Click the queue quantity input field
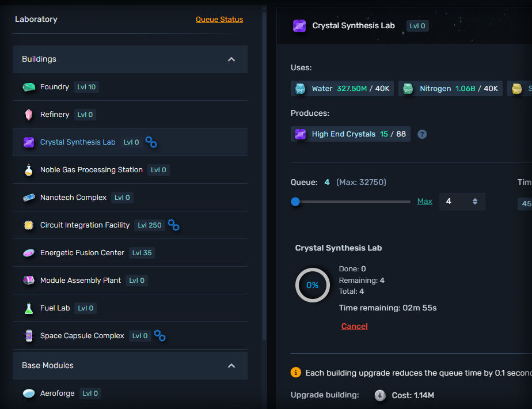The width and height of the screenshot is (532, 409). point(462,202)
